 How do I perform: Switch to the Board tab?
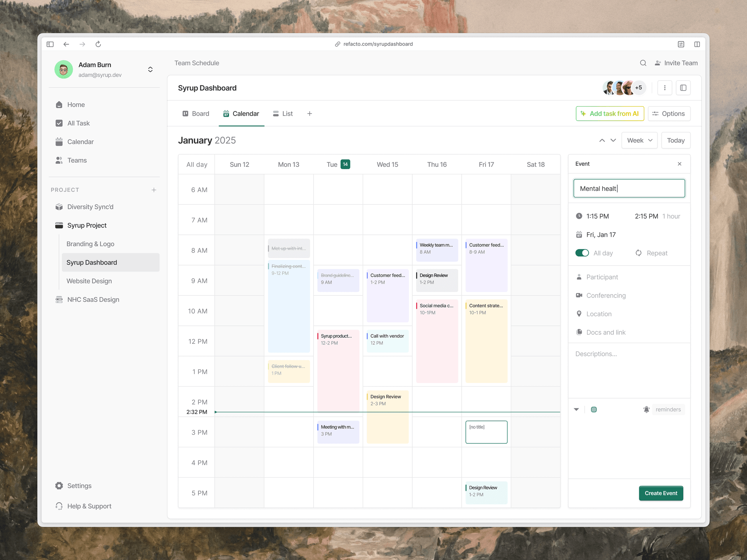[196, 114]
